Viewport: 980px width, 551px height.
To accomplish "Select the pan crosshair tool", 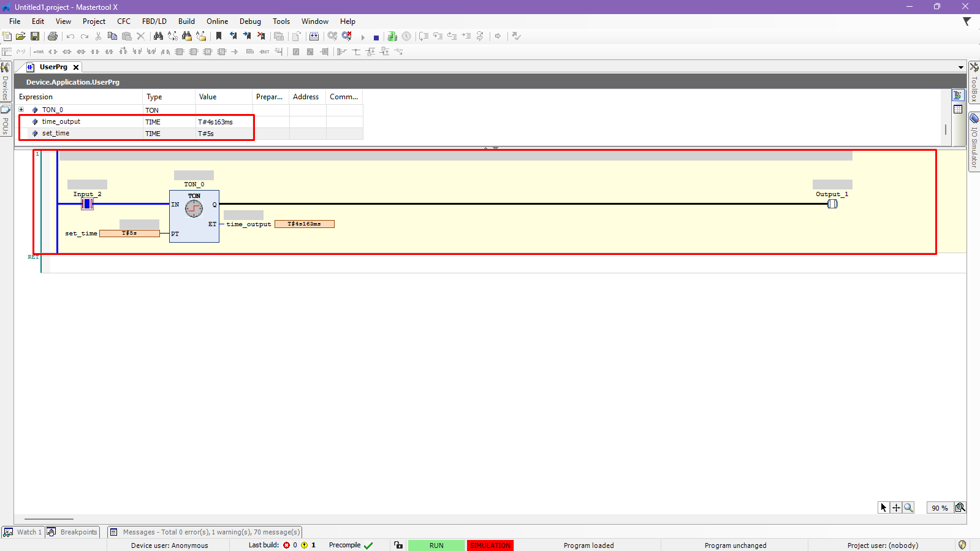I will pyautogui.click(x=896, y=507).
